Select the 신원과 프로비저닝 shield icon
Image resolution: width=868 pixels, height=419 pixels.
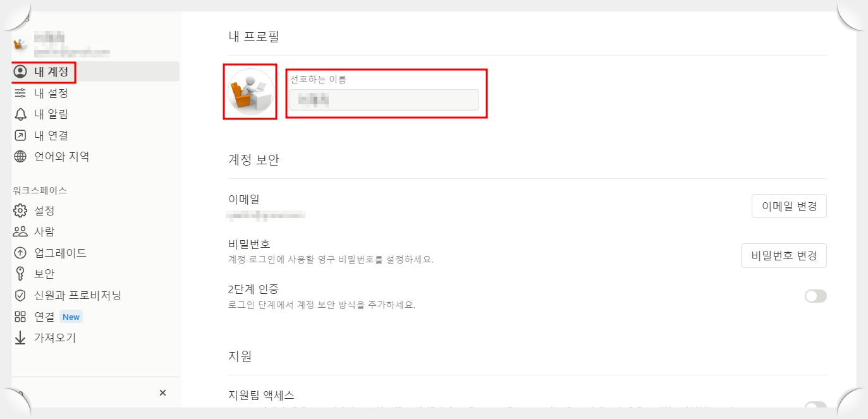(x=21, y=295)
